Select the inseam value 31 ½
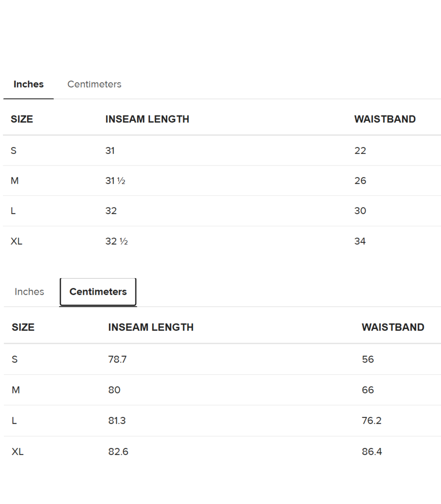Image resolution: width=441 pixels, height=504 pixels. click(115, 180)
